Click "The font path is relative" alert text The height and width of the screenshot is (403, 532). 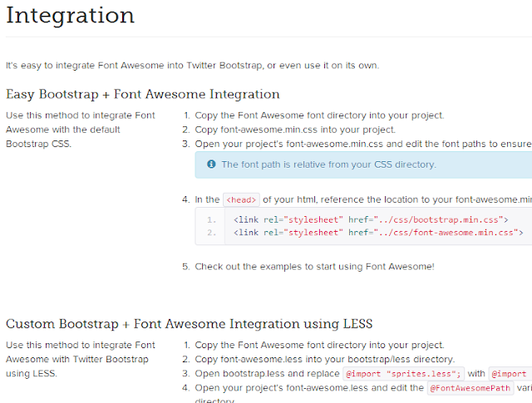[329, 165]
